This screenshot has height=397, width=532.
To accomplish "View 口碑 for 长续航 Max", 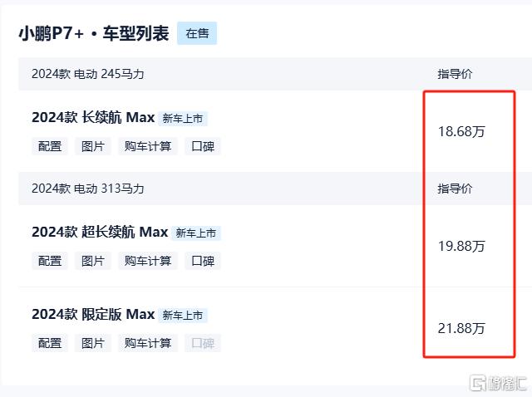I will (x=203, y=146).
